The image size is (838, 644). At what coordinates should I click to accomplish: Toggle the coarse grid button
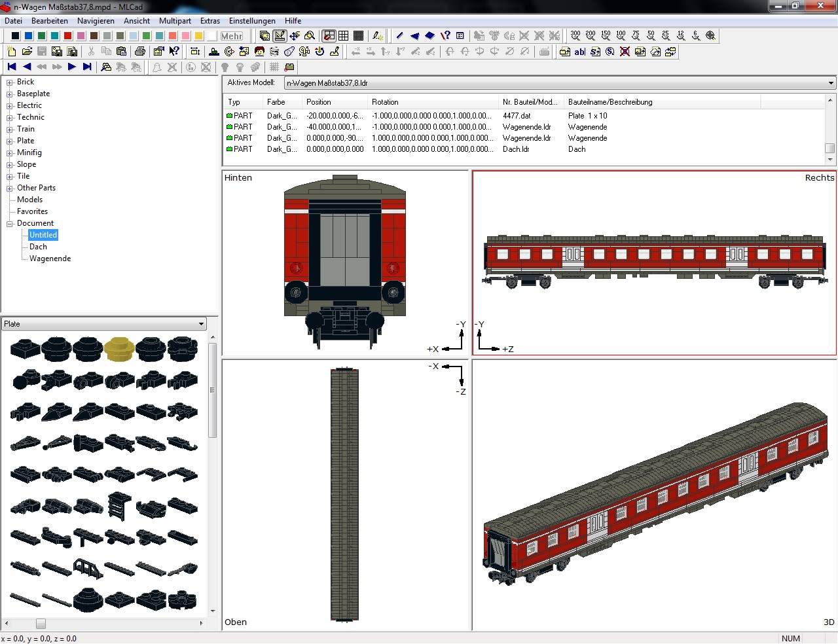coord(344,35)
